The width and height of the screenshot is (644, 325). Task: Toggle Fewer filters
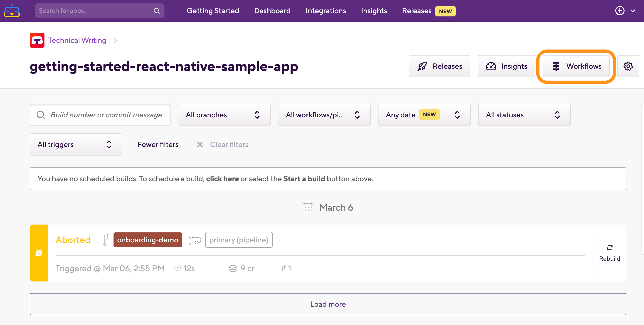(158, 144)
